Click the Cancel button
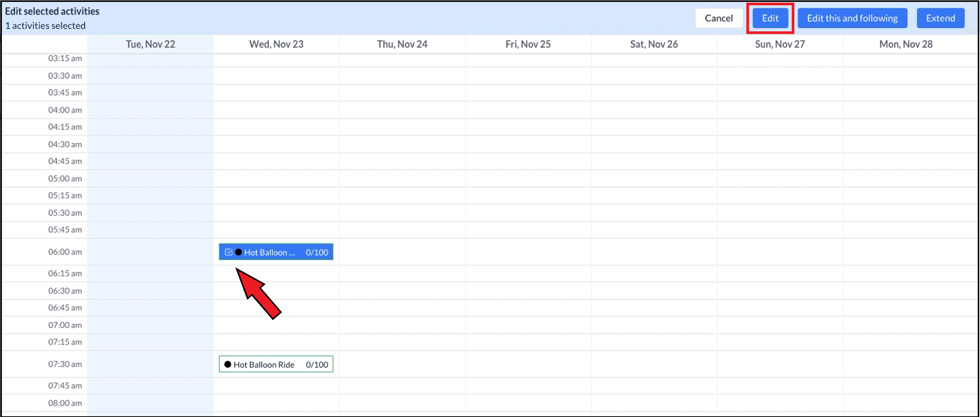 tap(719, 17)
